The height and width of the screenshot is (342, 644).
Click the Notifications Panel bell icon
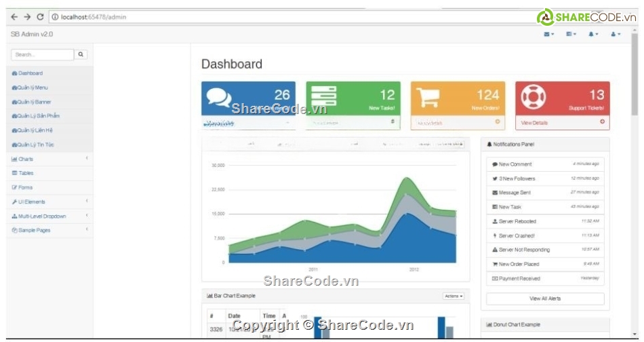[x=489, y=145]
